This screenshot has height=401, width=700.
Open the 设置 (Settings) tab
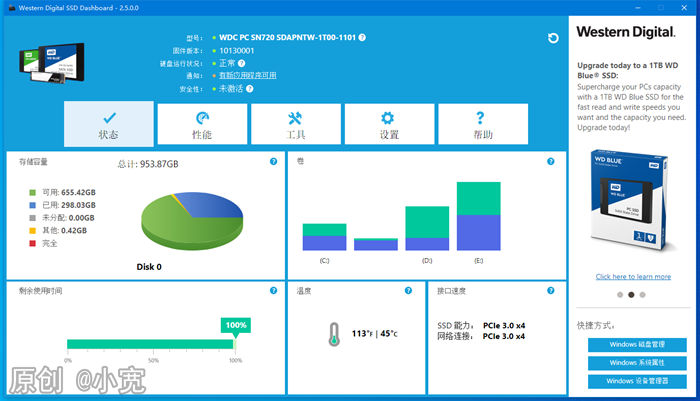coord(389,124)
